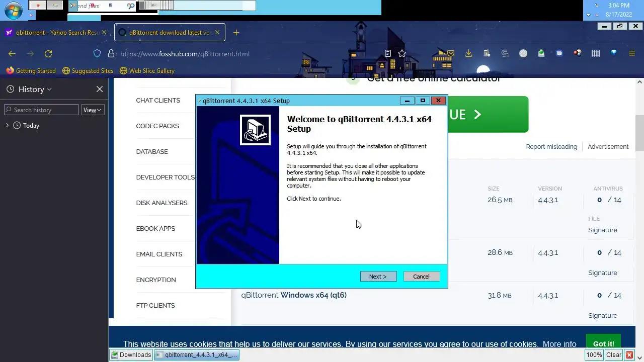Image resolution: width=644 pixels, height=362 pixels.
Task: Open the DATABASE category
Action: click(x=152, y=152)
